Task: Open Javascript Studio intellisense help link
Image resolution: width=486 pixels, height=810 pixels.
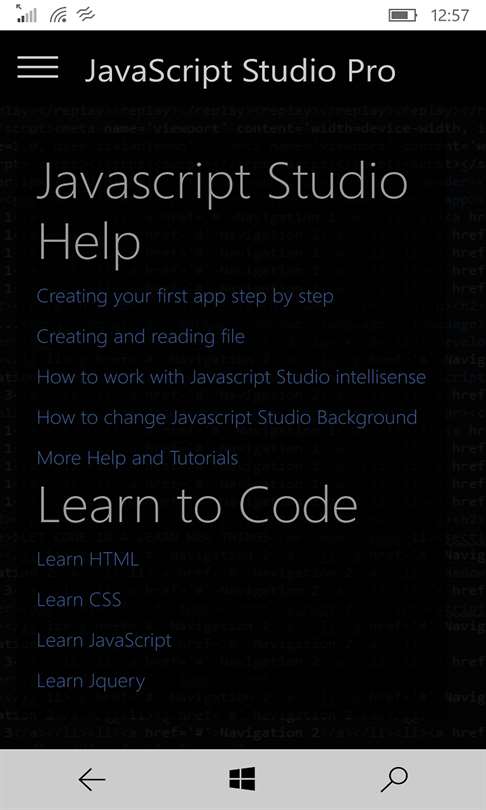Action: pos(231,377)
